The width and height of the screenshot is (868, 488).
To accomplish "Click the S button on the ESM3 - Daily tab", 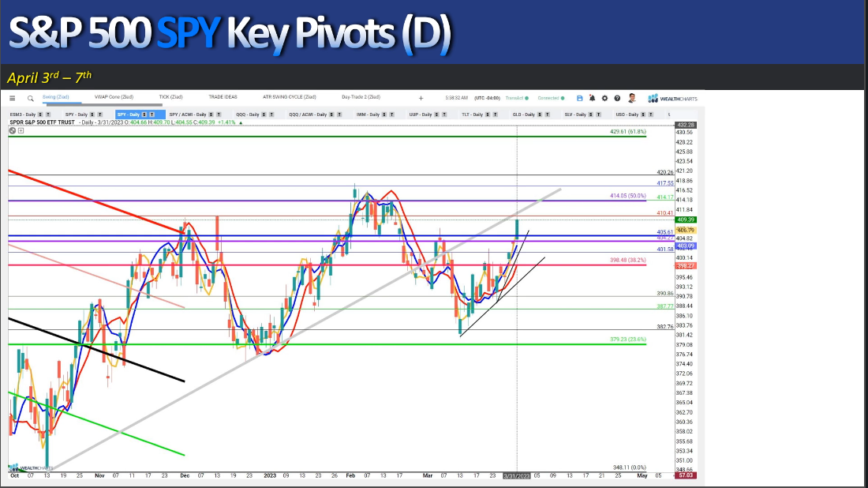I will tap(40, 114).
